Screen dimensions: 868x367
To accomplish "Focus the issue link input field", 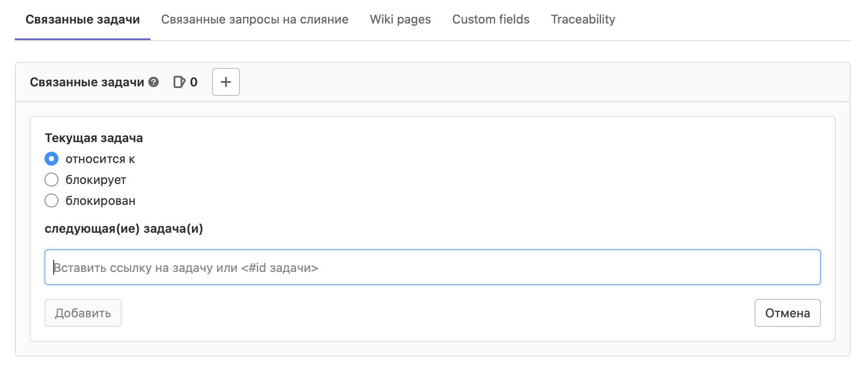I will coord(432,267).
